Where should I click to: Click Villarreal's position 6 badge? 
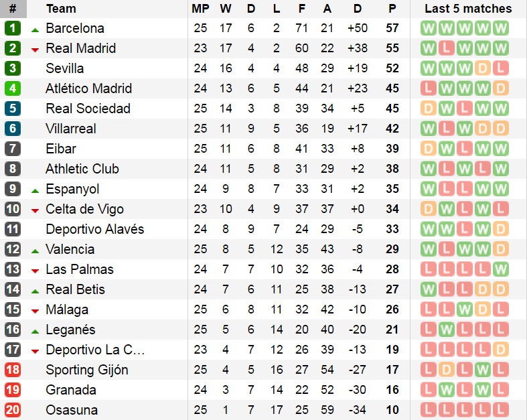pyautogui.click(x=13, y=129)
